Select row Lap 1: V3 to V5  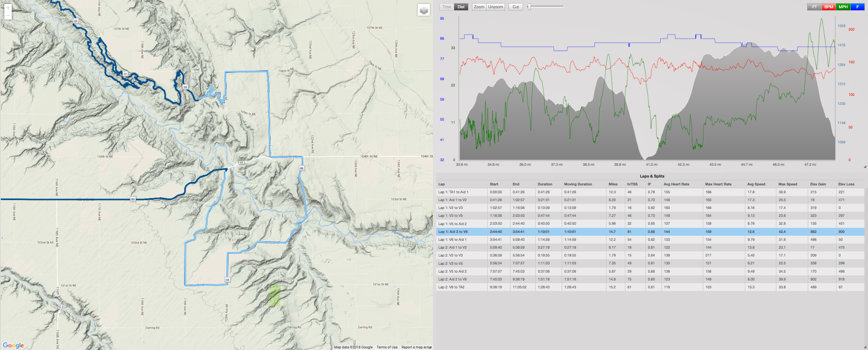pyautogui.click(x=650, y=216)
